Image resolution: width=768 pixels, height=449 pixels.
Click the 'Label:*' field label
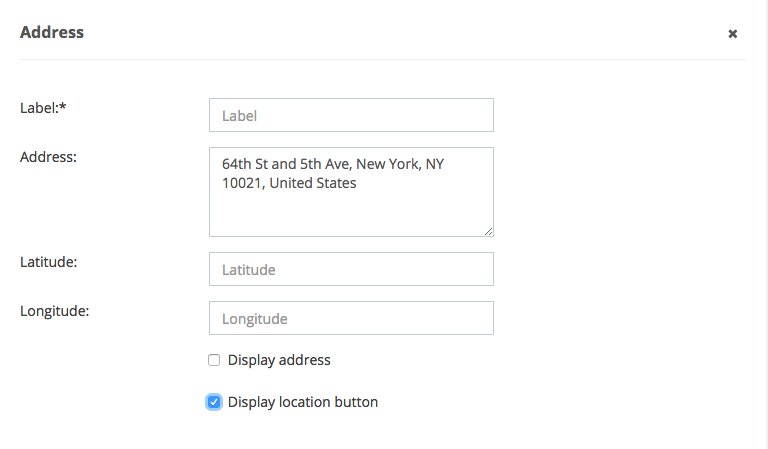[x=40, y=107]
